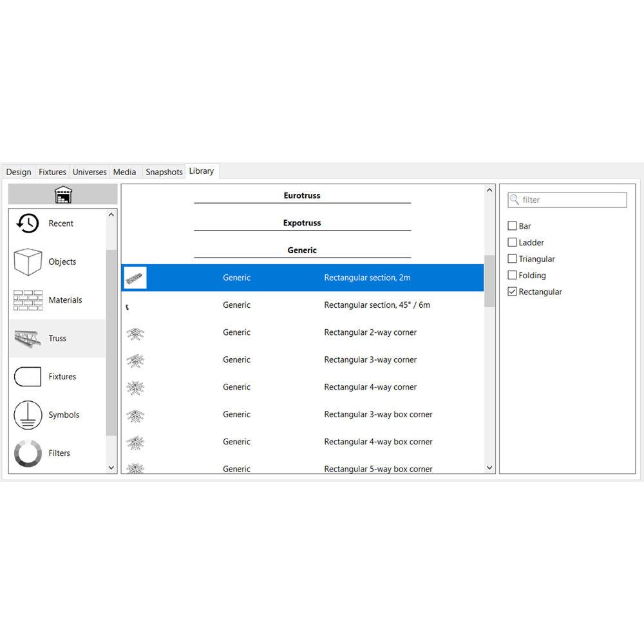The height and width of the screenshot is (644, 644).
Task: Click the truss thumbnail for Rectangular section, 2m
Action: 135,278
